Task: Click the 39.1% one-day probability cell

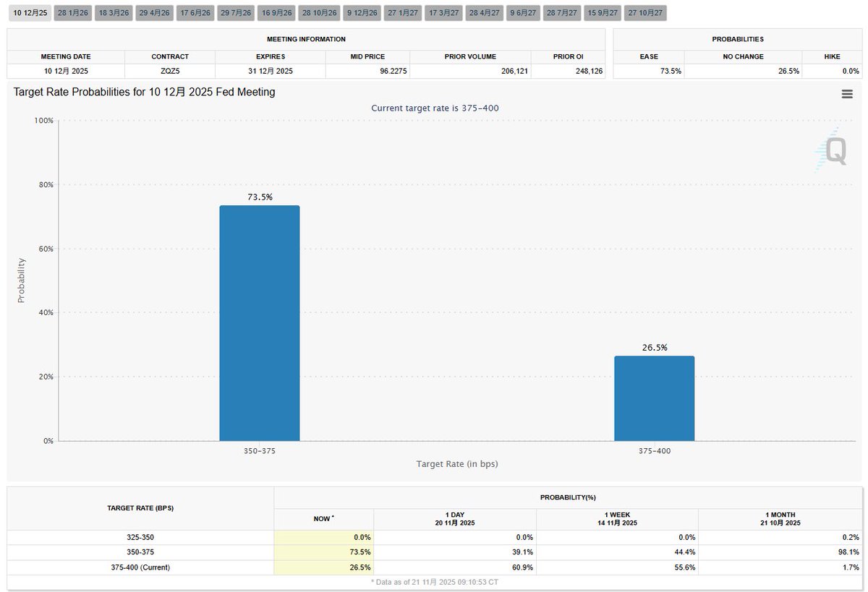Action: pyautogui.click(x=455, y=552)
